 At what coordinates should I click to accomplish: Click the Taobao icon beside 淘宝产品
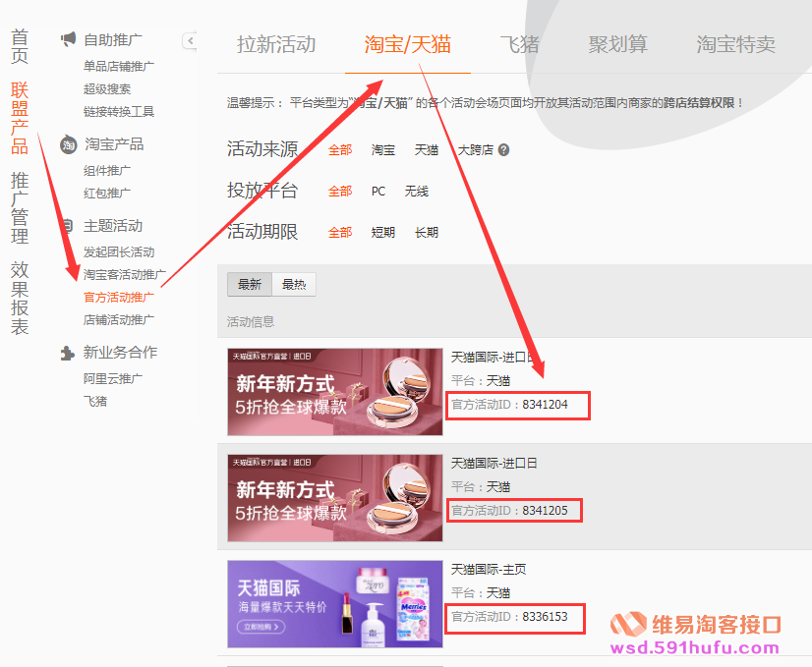click(69, 144)
